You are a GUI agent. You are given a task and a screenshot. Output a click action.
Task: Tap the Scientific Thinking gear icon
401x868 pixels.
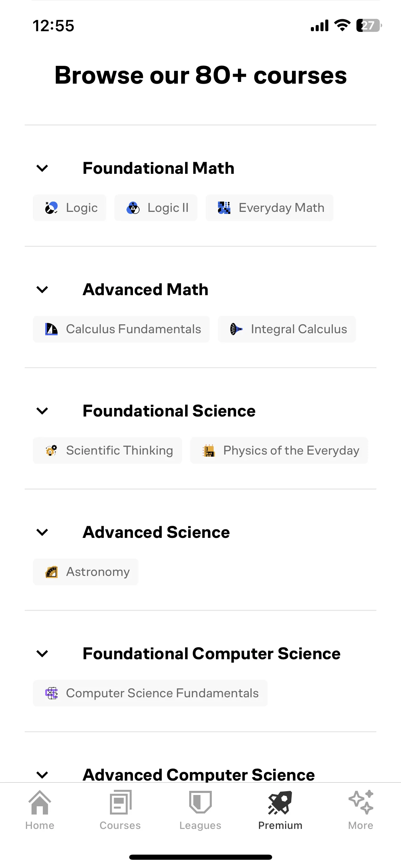point(51,450)
